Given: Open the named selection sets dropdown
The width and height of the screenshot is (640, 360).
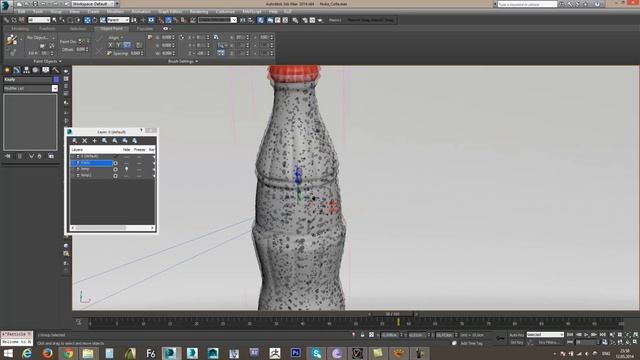Looking at the screenshot, I should pos(217,20).
